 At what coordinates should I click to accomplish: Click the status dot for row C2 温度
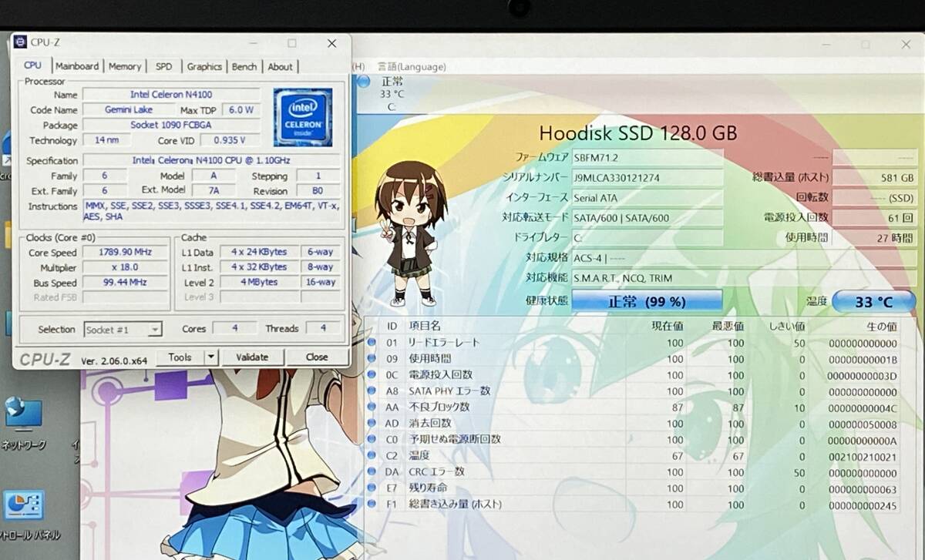click(372, 456)
